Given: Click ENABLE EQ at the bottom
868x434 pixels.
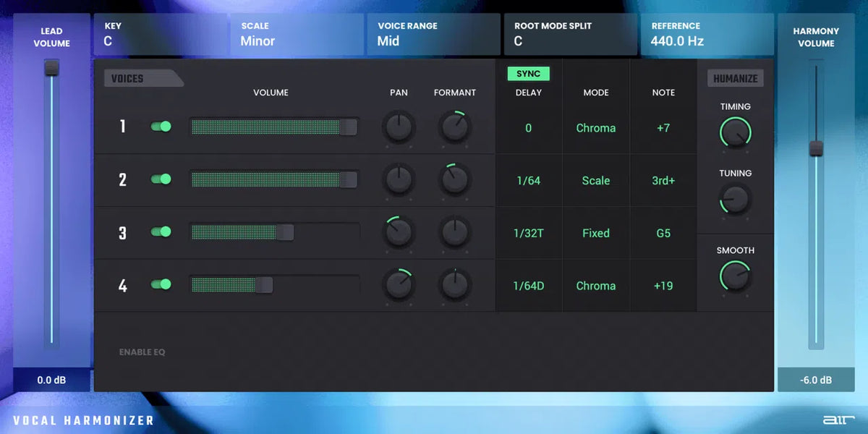Looking at the screenshot, I should (x=142, y=352).
